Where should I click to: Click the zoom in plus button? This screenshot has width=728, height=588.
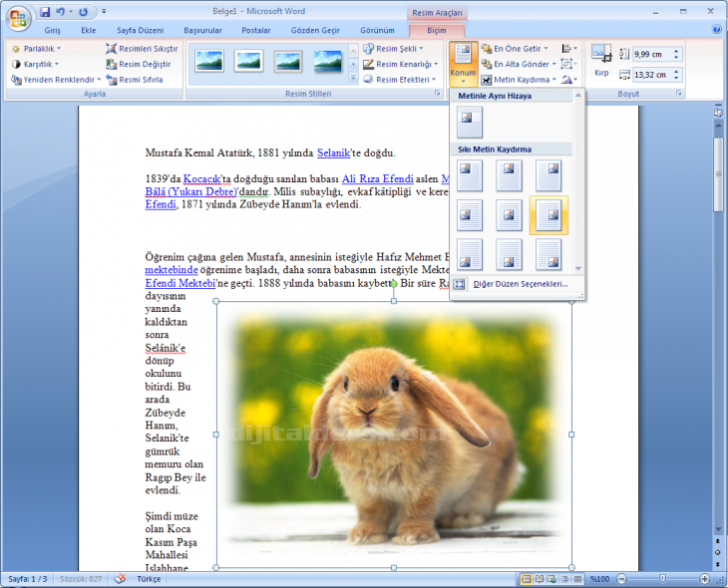point(704,579)
